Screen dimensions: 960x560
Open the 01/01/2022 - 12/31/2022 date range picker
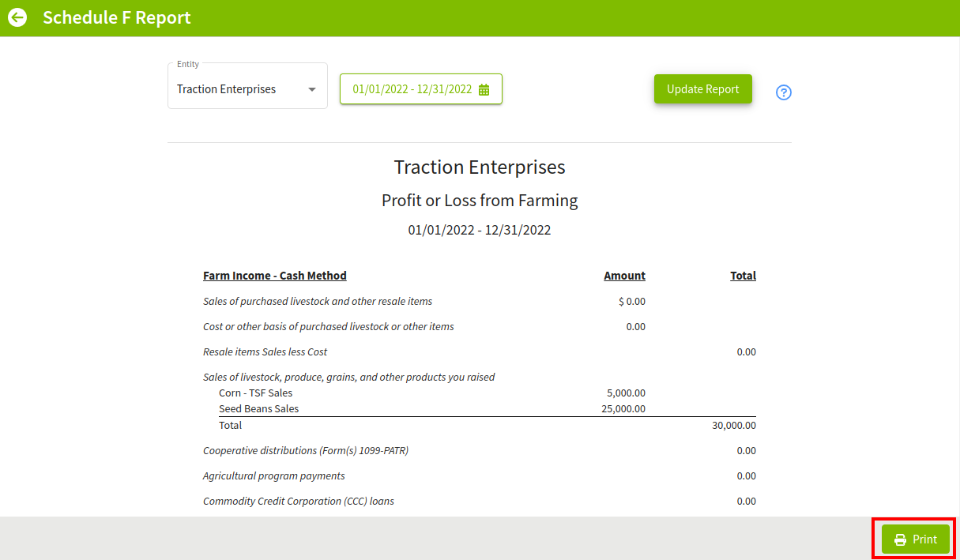pos(421,89)
